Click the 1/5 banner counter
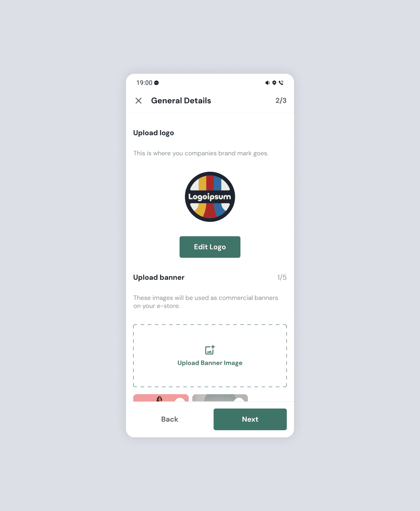420x511 pixels. click(x=282, y=277)
